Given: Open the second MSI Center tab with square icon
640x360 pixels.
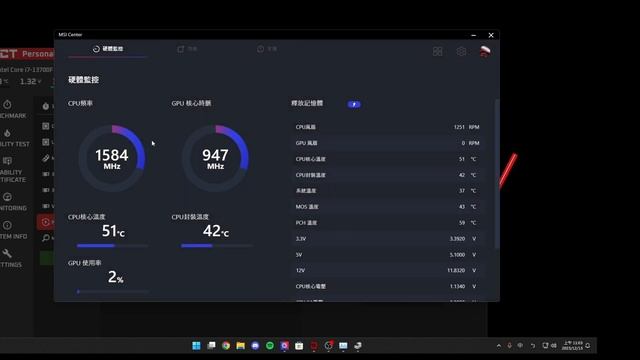Looking at the screenshot, I should [x=187, y=49].
